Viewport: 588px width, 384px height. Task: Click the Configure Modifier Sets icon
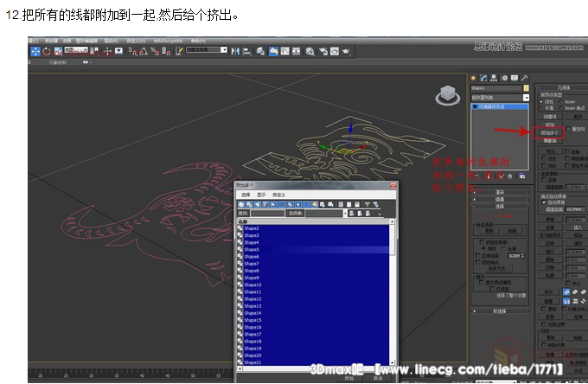(522, 176)
